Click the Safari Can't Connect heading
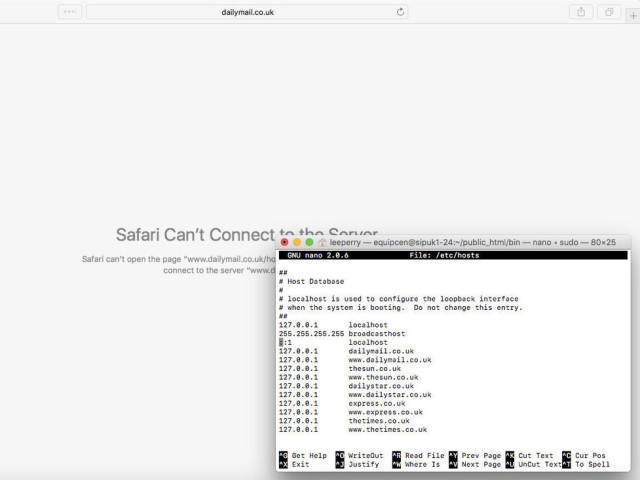The height and width of the screenshot is (480, 640). (195, 235)
